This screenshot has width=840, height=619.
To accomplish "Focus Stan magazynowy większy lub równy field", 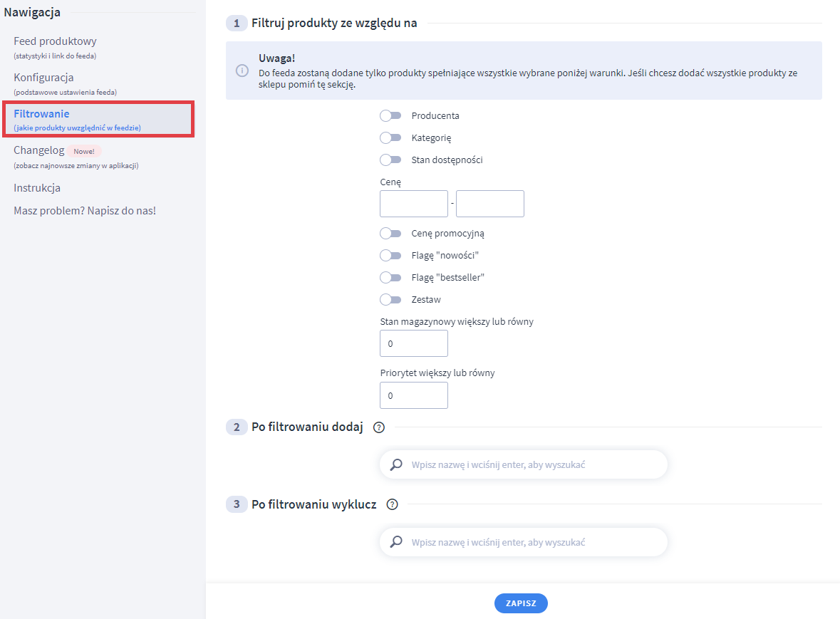I will coord(414,343).
